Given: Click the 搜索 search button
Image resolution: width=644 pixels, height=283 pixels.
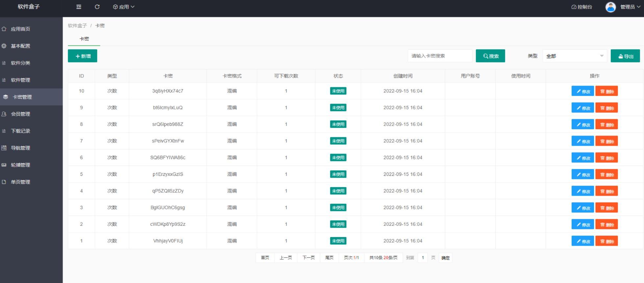Looking at the screenshot, I should coord(490,56).
